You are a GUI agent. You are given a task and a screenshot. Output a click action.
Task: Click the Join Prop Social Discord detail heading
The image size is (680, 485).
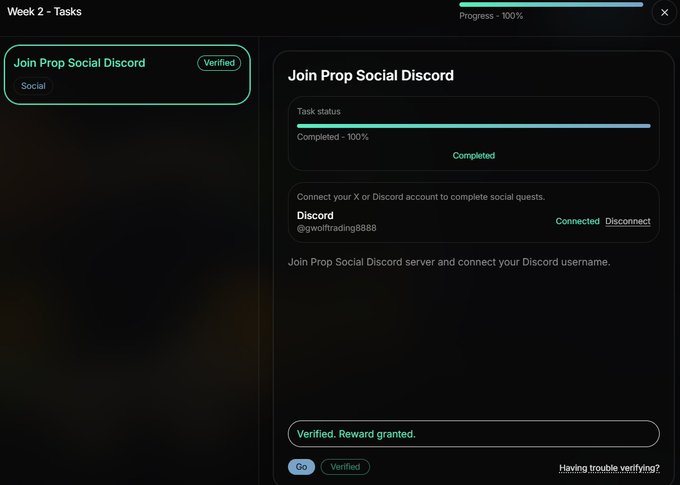point(371,75)
